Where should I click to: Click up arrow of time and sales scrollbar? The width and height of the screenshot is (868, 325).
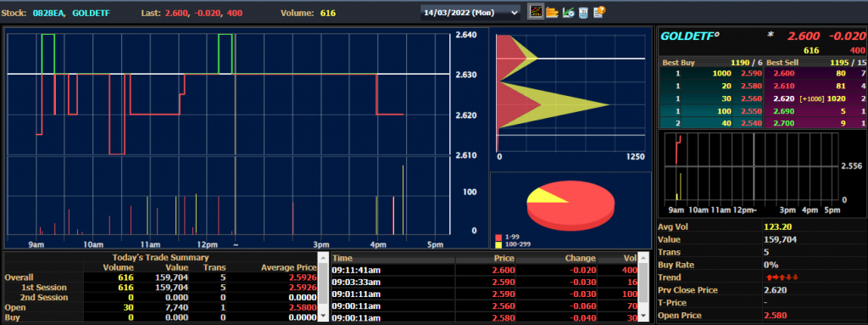click(643, 258)
